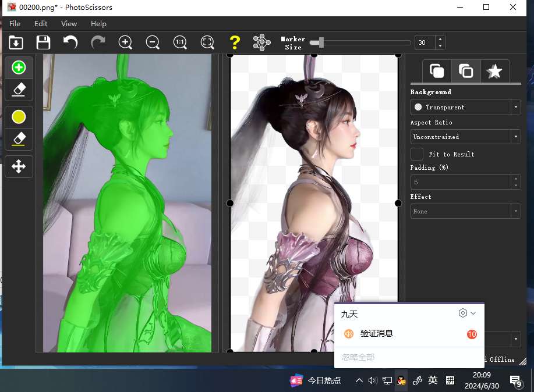
Task: Select the yellow background marker tool
Action: [x=19, y=117]
